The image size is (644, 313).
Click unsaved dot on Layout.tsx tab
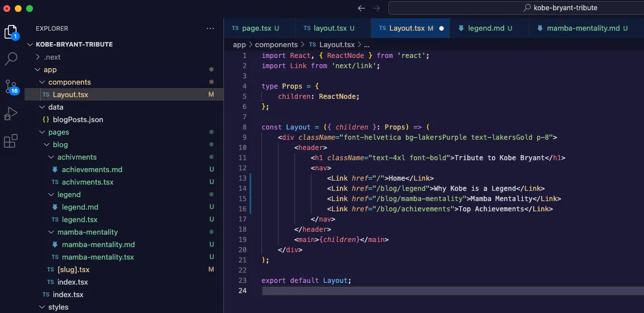442,29
